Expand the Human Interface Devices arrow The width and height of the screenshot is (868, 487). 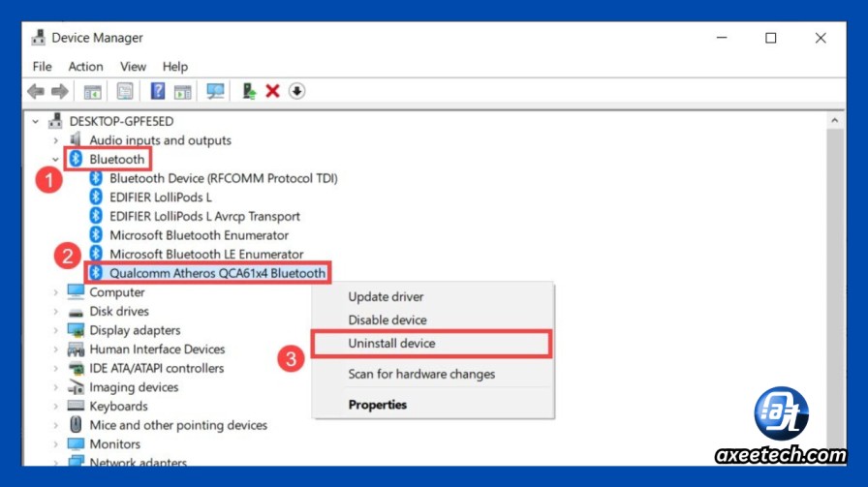pyautogui.click(x=55, y=350)
